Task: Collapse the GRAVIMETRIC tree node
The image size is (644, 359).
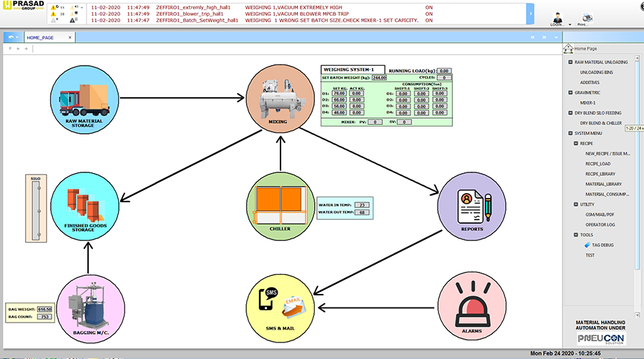Action: click(x=570, y=92)
